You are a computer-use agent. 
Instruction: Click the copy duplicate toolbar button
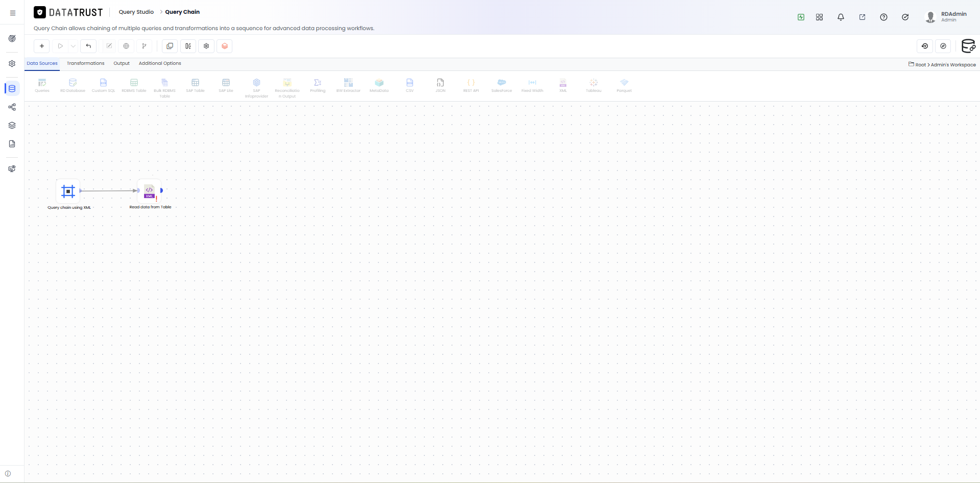click(170, 46)
